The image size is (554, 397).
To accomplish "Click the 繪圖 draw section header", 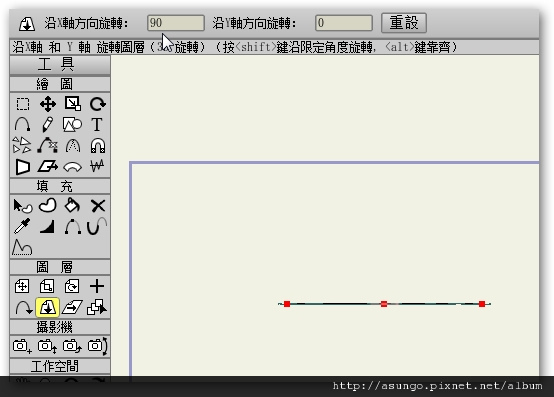I will click(60, 84).
